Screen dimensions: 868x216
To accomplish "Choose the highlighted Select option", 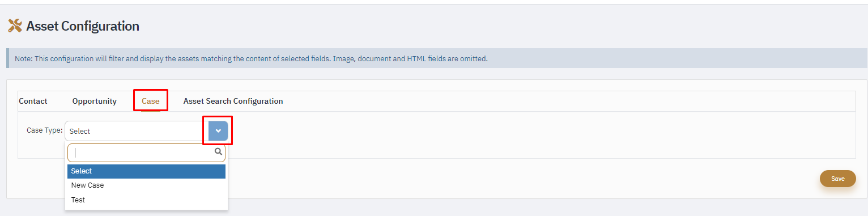I will point(146,171).
